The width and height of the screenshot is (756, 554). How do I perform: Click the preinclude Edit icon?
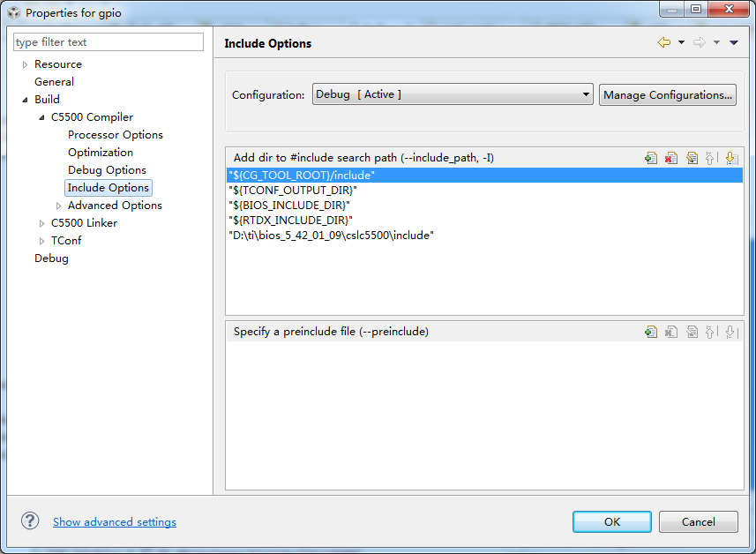coord(692,331)
